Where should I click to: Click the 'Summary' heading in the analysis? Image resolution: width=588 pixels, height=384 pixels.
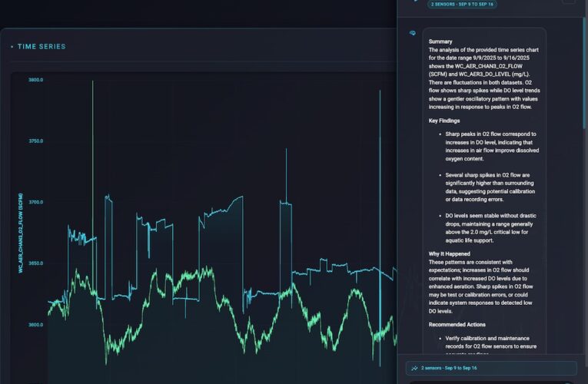(440, 41)
